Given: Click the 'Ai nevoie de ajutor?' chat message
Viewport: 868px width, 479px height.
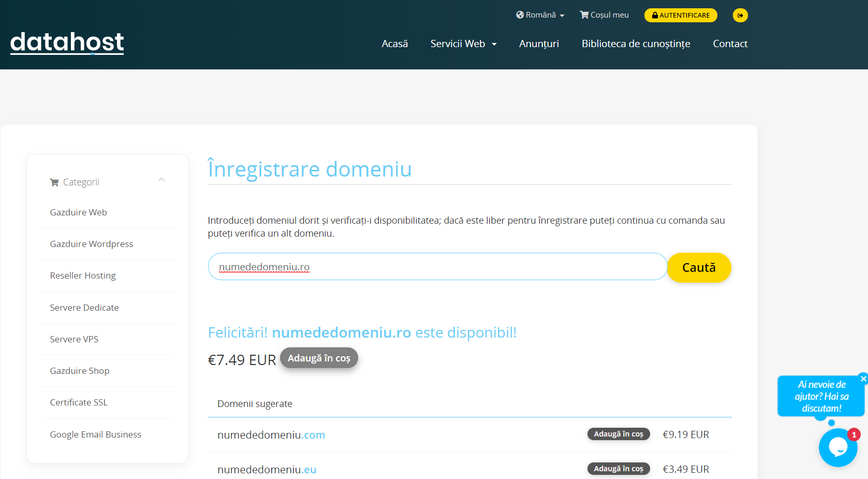Looking at the screenshot, I should coord(821,396).
